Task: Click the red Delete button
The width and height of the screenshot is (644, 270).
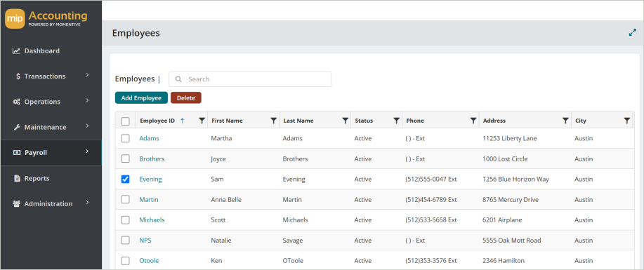Action: click(185, 98)
